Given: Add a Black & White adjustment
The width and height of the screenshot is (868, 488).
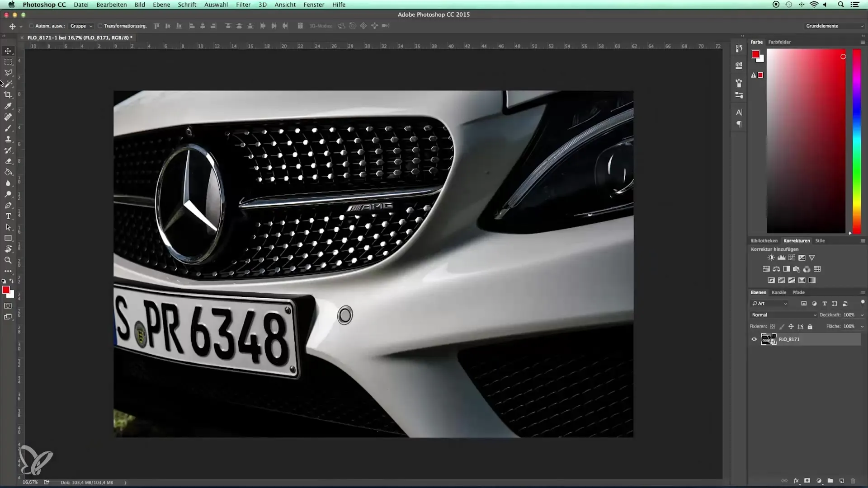Looking at the screenshot, I should click(787, 269).
